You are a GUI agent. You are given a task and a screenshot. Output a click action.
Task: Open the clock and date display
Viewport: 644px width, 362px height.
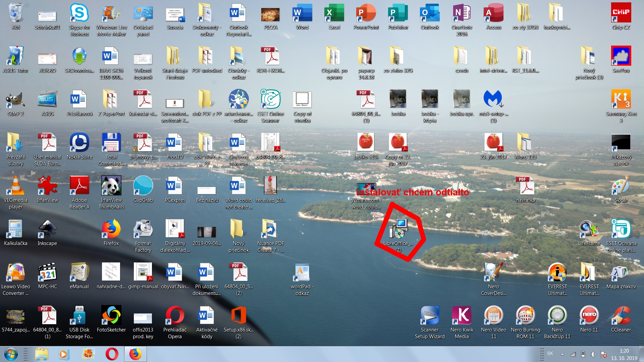click(624, 354)
